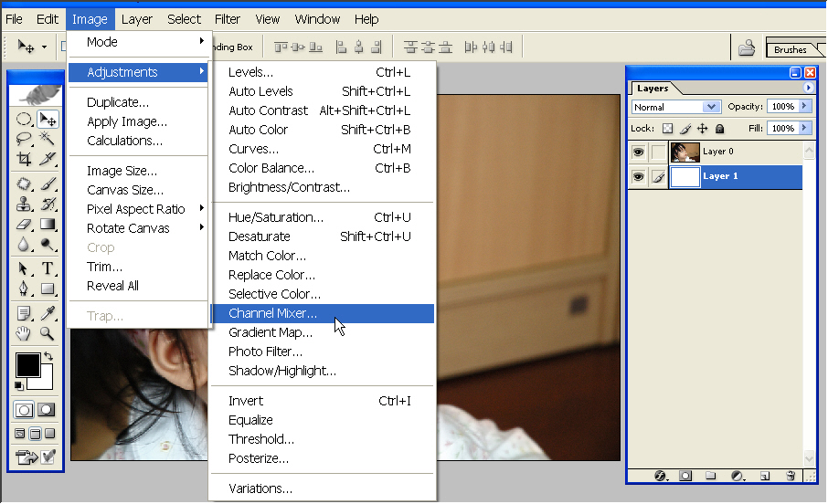Select the Zoom tool

click(48, 333)
